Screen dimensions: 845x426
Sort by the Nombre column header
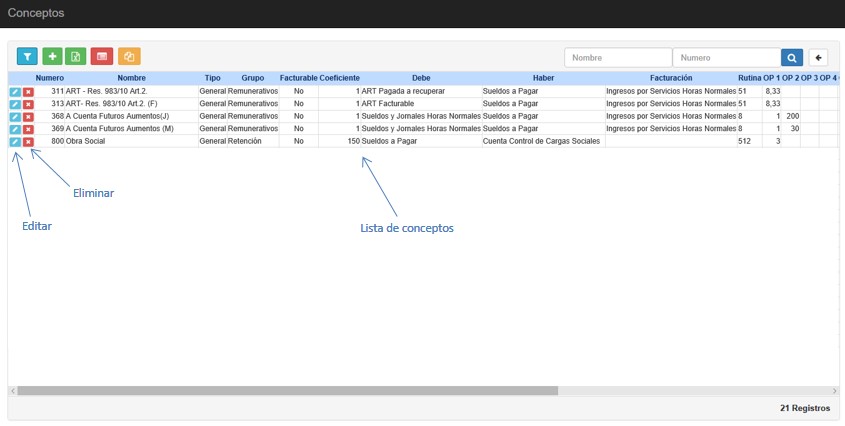coord(131,78)
